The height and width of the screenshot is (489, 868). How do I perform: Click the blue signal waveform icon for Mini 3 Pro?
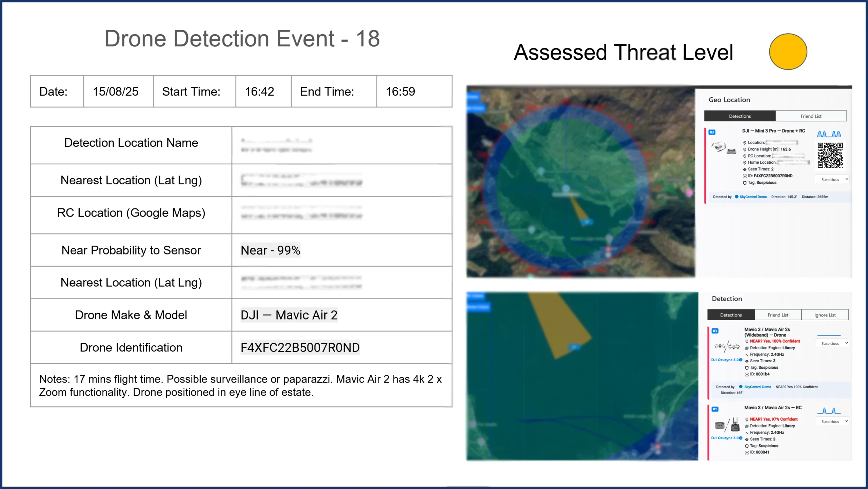click(x=829, y=134)
